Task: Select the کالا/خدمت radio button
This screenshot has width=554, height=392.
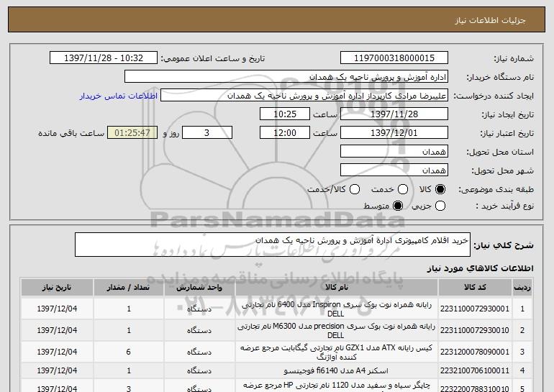Action: click(355, 189)
